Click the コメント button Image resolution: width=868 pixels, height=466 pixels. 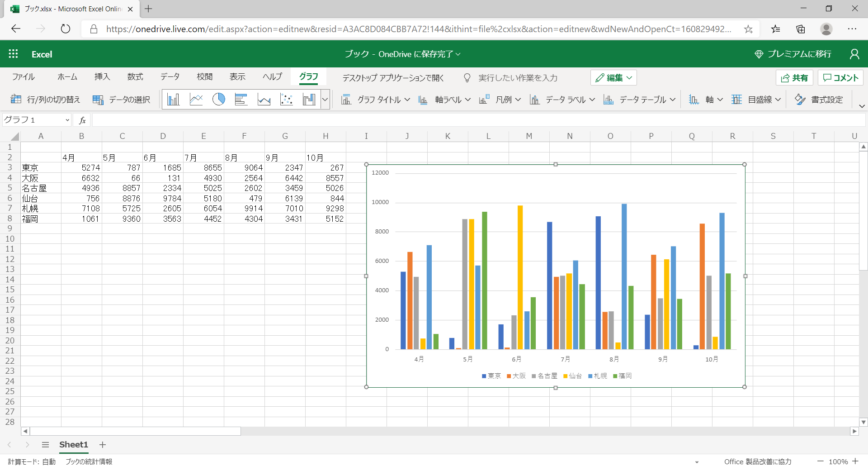(840, 77)
